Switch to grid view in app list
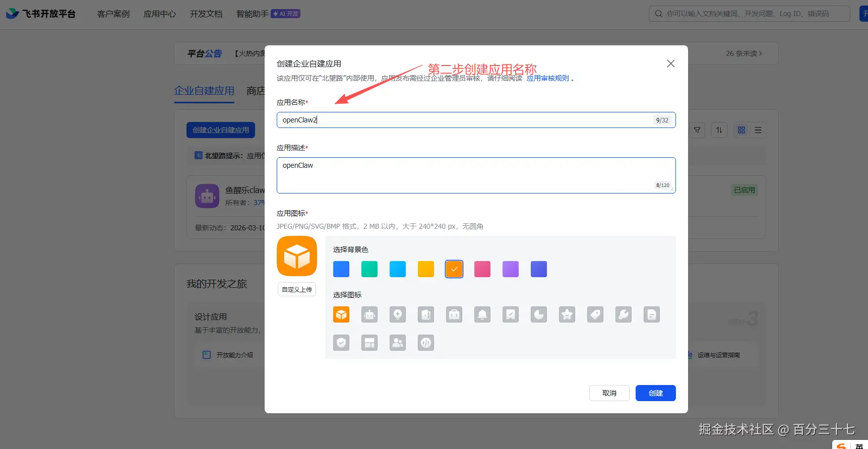The height and width of the screenshot is (449, 868). tap(741, 130)
